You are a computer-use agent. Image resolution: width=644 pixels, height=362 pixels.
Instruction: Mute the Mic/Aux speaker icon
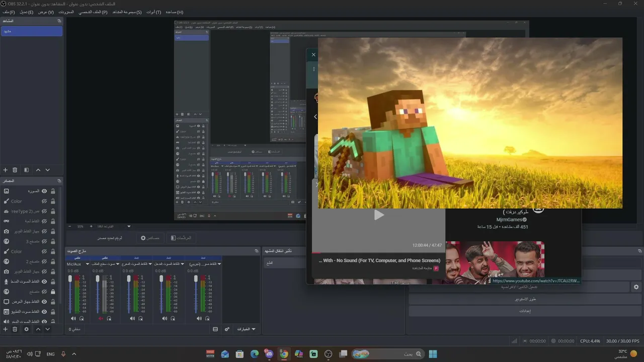(73, 318)
